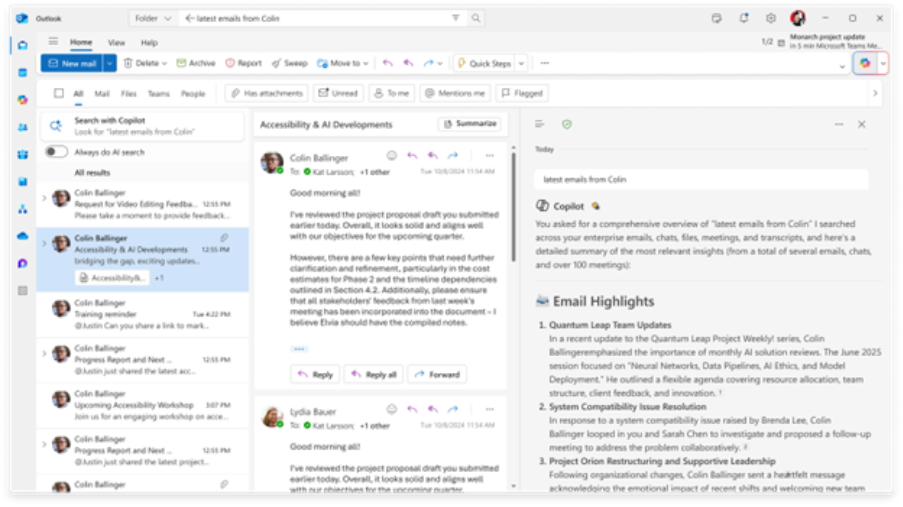The width and height of the screenshot is (903, 507).
Task: Open People icon in left sidebar
Action: click(22, 127)
